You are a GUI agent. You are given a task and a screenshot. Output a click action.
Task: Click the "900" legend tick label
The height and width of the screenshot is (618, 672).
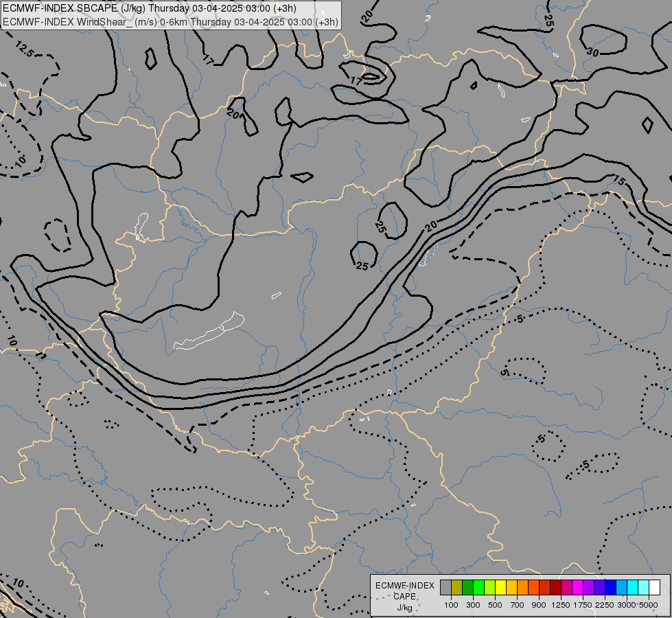click(x=539, y=605)
